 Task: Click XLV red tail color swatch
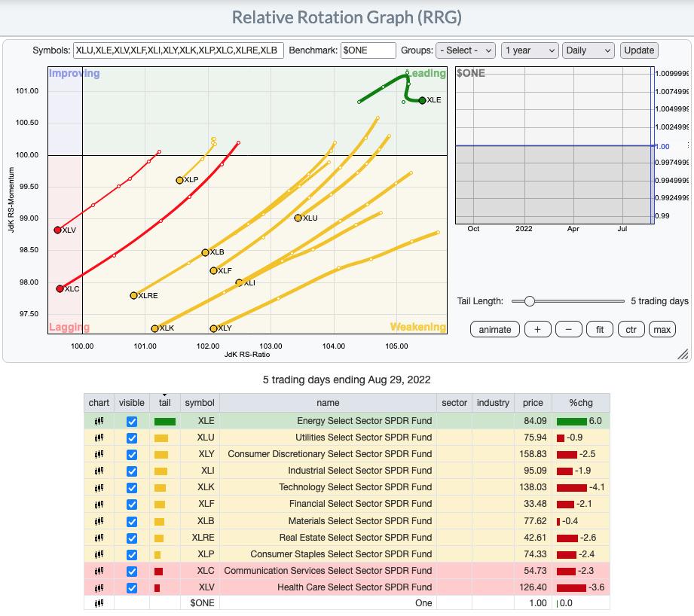(x=157, y=588)
